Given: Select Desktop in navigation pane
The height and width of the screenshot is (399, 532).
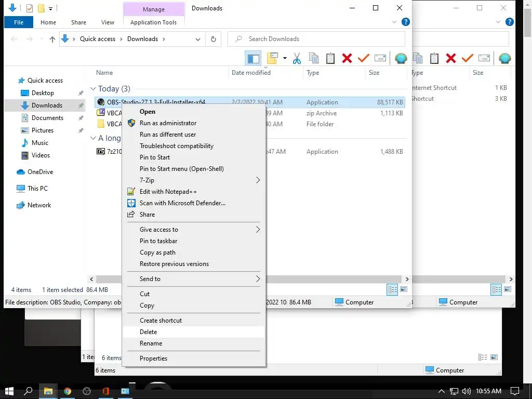Looking at the screenshot, I should point(43,93).
